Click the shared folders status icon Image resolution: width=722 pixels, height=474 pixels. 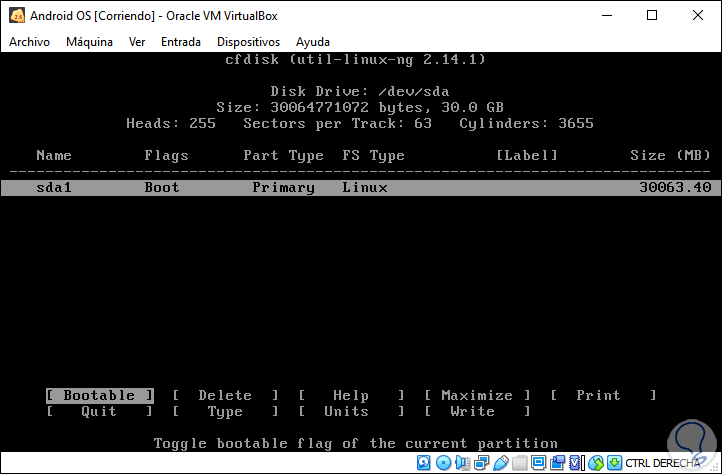520,462
